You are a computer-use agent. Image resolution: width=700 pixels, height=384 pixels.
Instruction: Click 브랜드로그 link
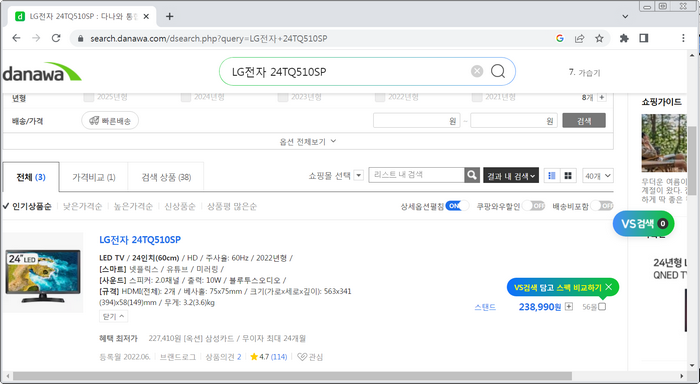click(178, 357)
